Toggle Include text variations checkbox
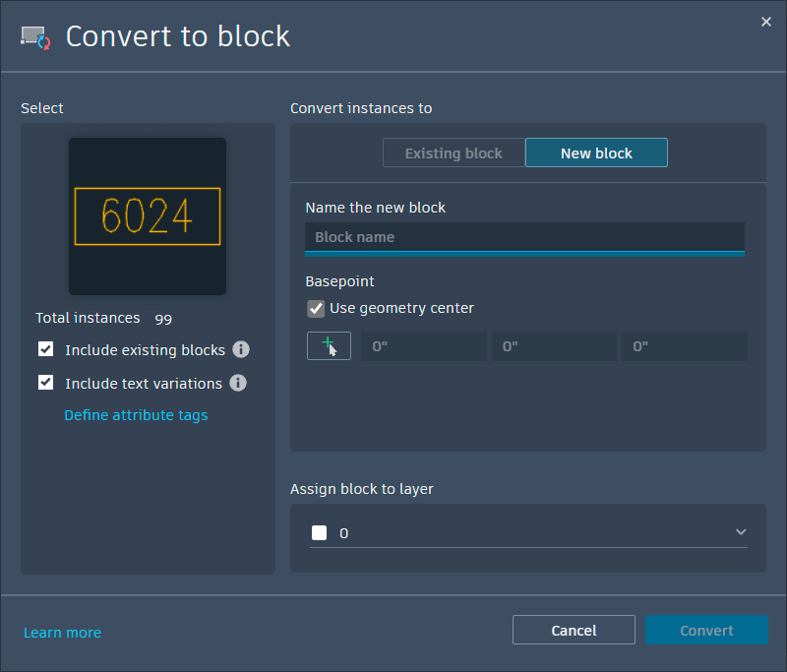 click(45, 383)
